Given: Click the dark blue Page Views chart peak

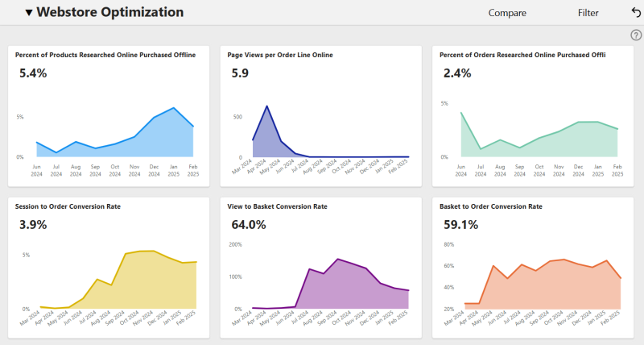Looking at the screenshot, I should [x=267, y=106].
